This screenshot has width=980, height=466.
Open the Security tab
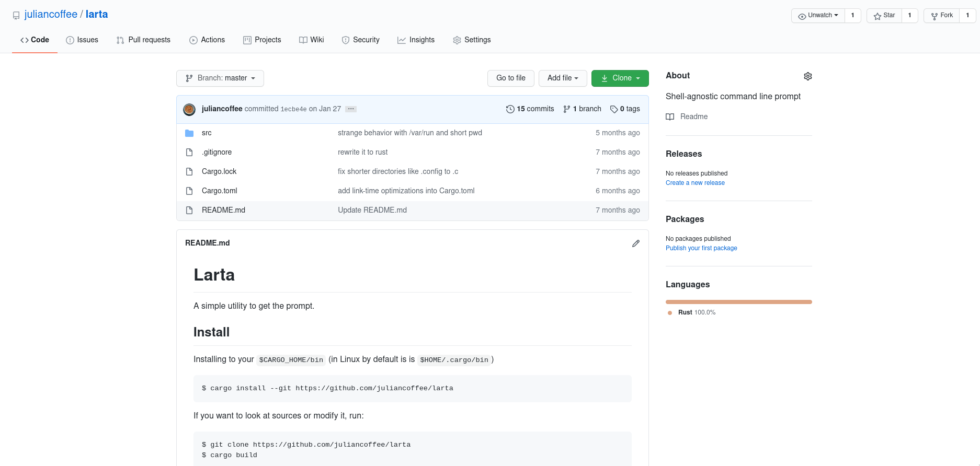click(361, 40)
